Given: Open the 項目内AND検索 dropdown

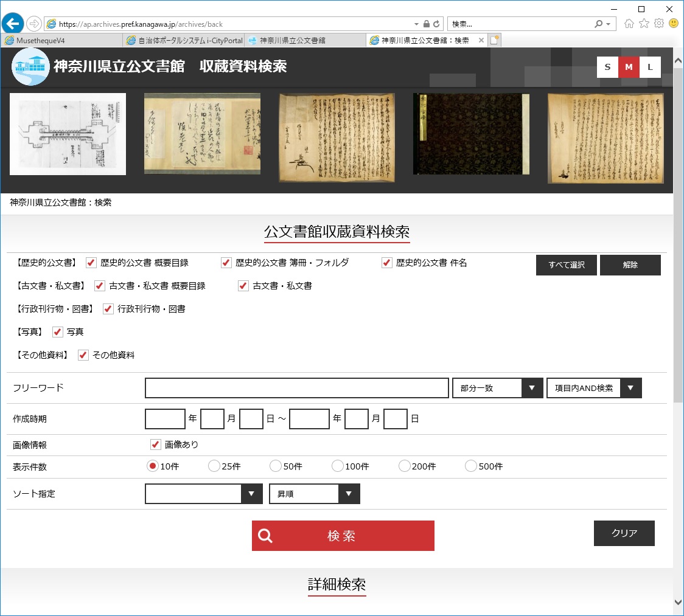Looking at the screenshot, I should (594, 388).
